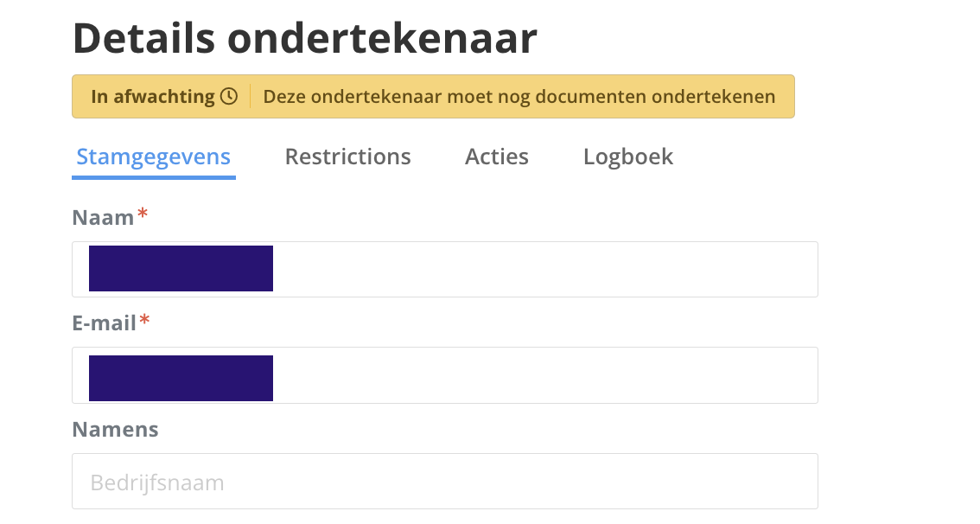This screenshot has width=980, height=524.
Task: Click the Details ondertekenaar heading
Action: pyautogui.click(x=305, y=38)
